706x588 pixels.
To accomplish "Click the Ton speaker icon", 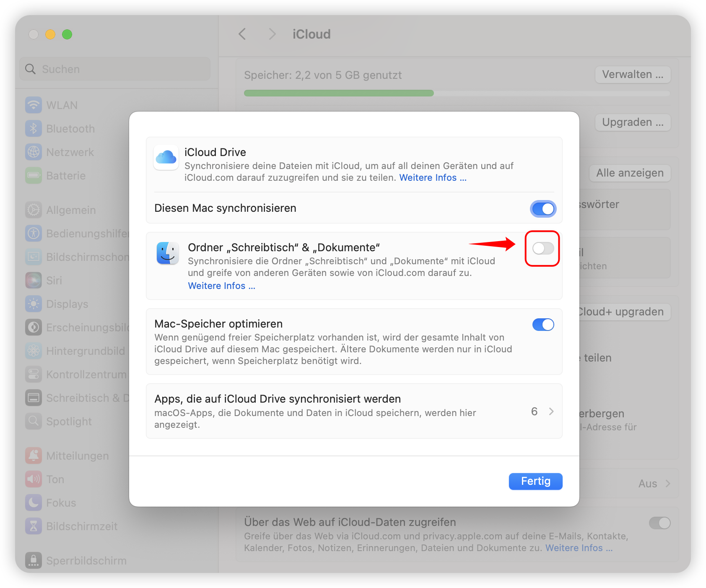I will coord(34,479).
